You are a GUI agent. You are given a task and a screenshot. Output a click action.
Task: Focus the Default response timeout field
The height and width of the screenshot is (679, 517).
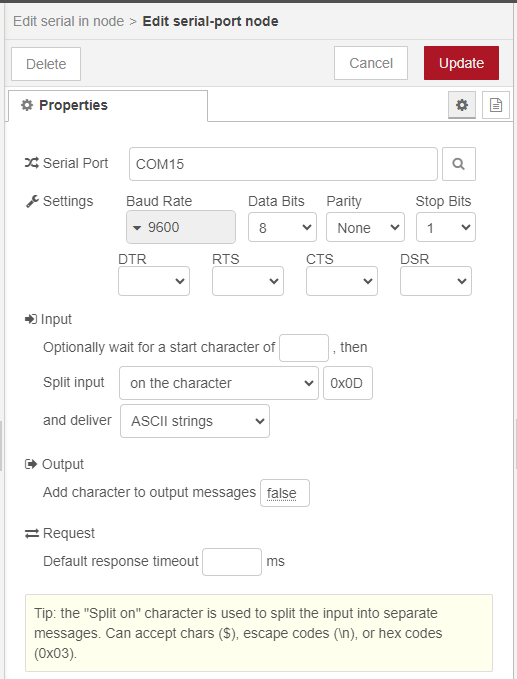pyautogui.click(x=232, y=562)
